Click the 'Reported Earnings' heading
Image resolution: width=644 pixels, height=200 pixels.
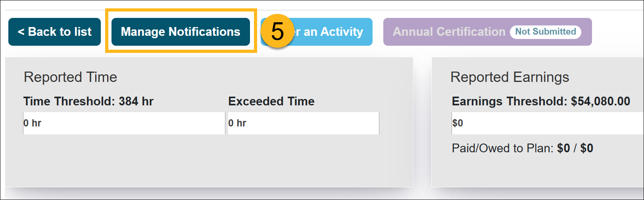pyautogui.click(x=509, y=77)
